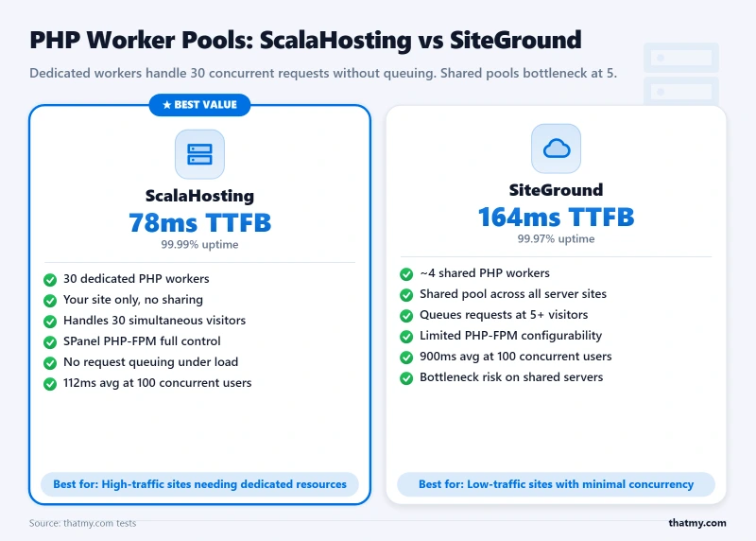Click the text Queues requests at 5+ visitors
The image size is (756, 541).
tap(504, 315)
